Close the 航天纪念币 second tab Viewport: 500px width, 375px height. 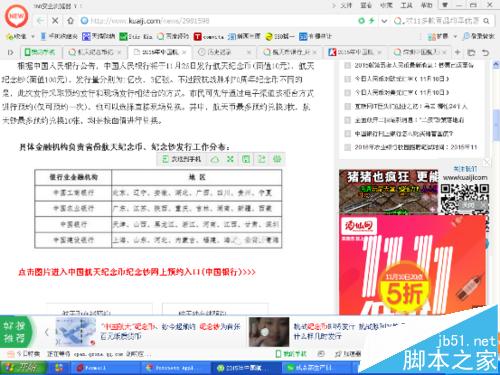[x=120, y=52]
